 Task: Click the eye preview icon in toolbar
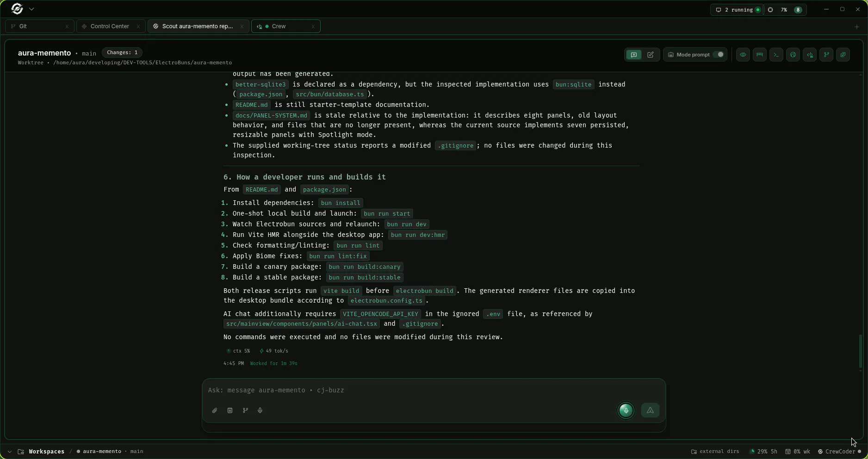(x=743, y=55)
